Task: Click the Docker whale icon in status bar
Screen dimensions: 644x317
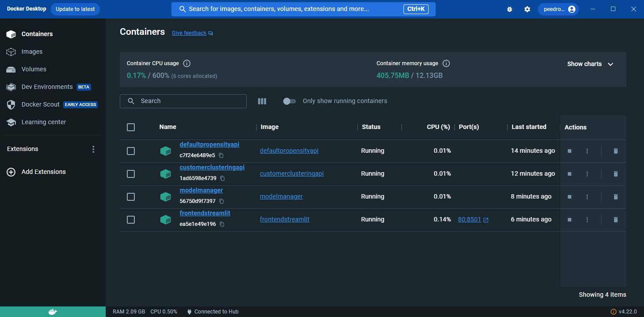Action: (x=52, y=312)
